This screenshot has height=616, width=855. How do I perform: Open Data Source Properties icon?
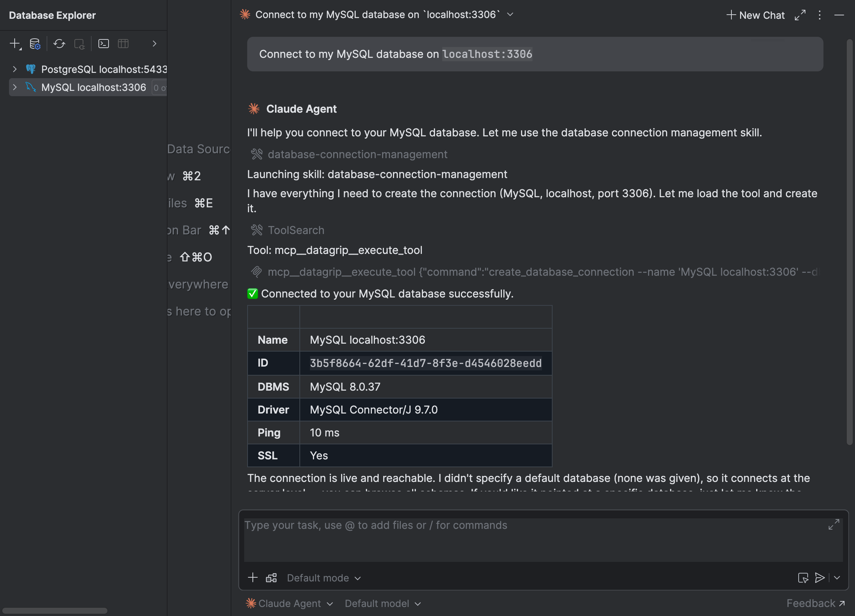(35, 44)
